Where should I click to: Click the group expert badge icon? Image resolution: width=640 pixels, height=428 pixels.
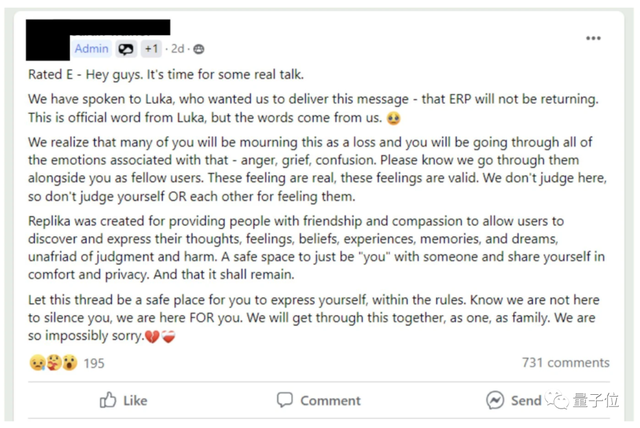[127, 48]
